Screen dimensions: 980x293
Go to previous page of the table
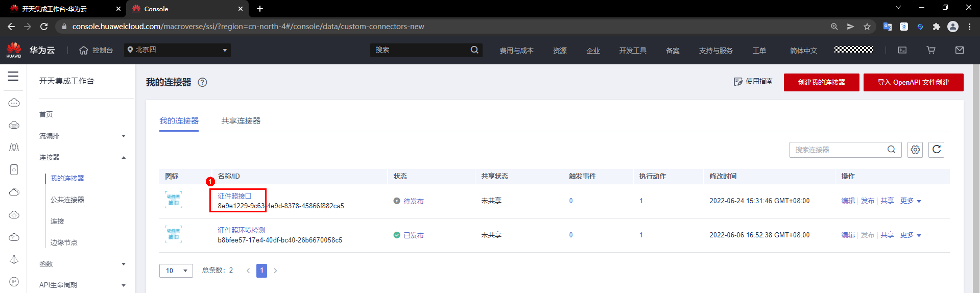click(x=248, y=271)
